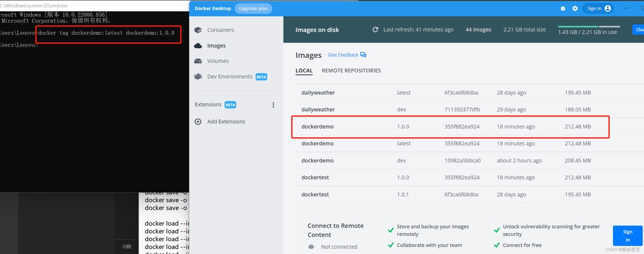
Task: Open the troubleshoot bug icon
Action: (x=562, y=9)
